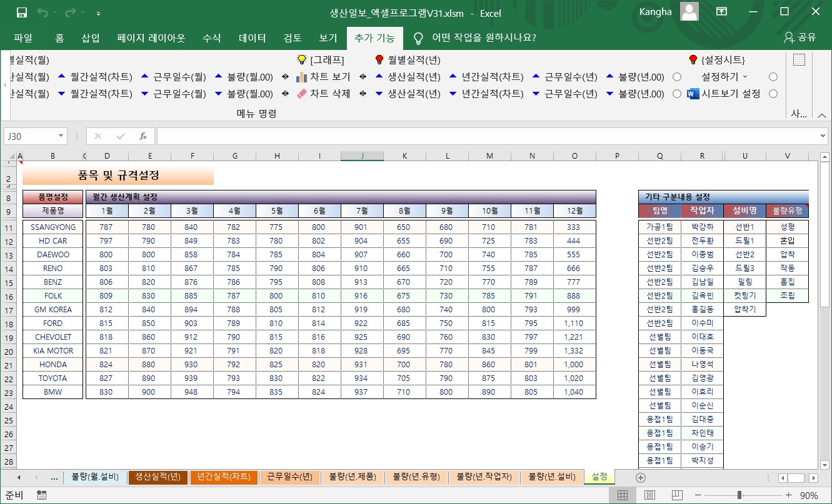Select the 1,332 cell for KIA MOTOR
Viewport: 832px width, 504px height.
(573, 351)
